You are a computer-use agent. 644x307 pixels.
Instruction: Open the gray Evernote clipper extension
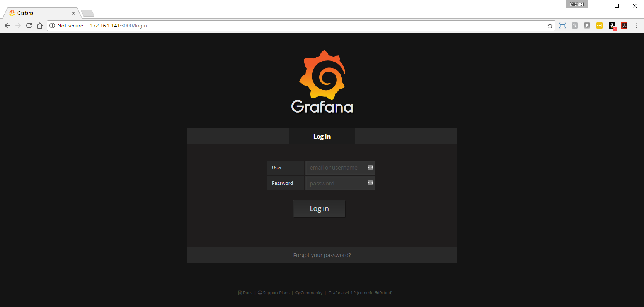point(587,26)
